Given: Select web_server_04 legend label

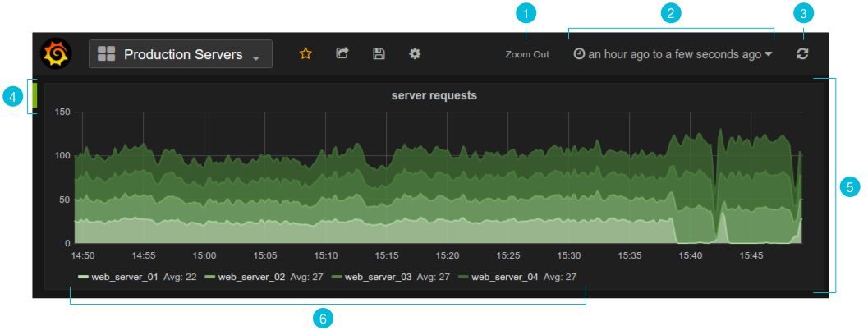Looking at the screenshot, I should 505,277.
